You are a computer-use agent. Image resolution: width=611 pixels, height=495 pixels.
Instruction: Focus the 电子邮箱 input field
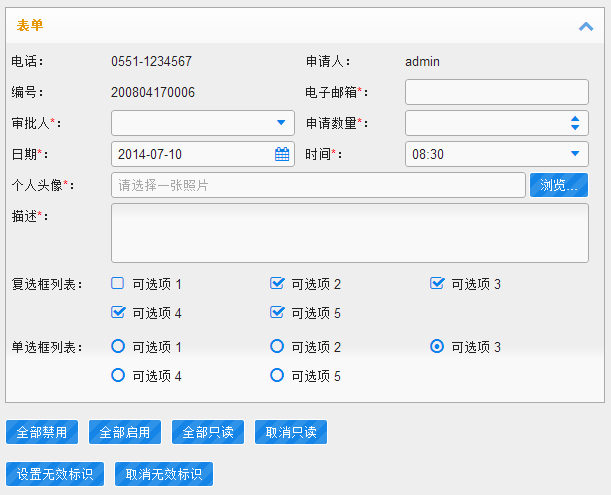click(x=497, y=92)
